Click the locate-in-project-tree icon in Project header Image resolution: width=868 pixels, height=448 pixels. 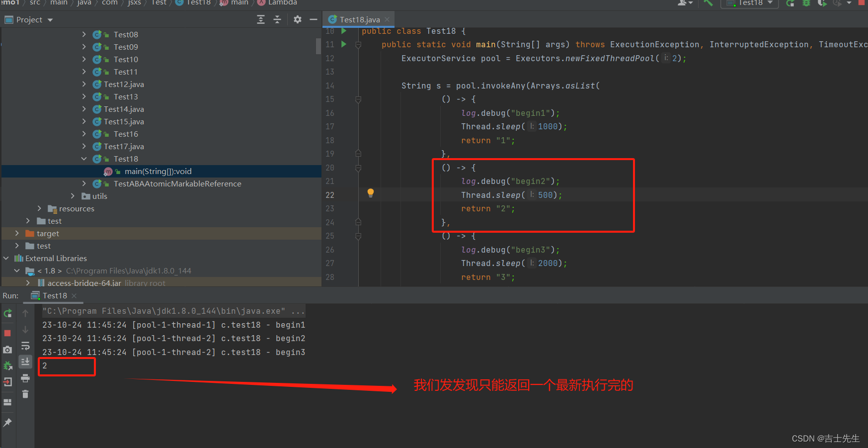point(261,19)
